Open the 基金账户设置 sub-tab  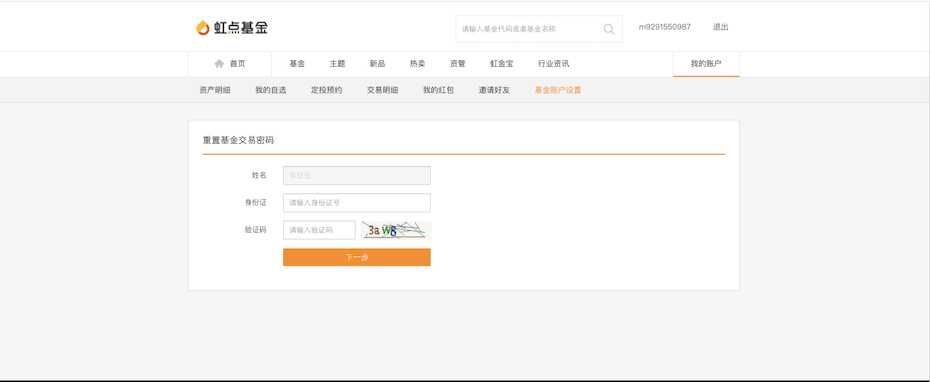(558, 90)
